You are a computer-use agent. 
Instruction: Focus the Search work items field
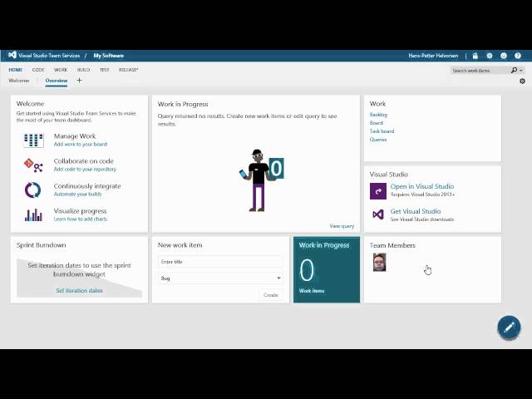(x=480, y=70)
